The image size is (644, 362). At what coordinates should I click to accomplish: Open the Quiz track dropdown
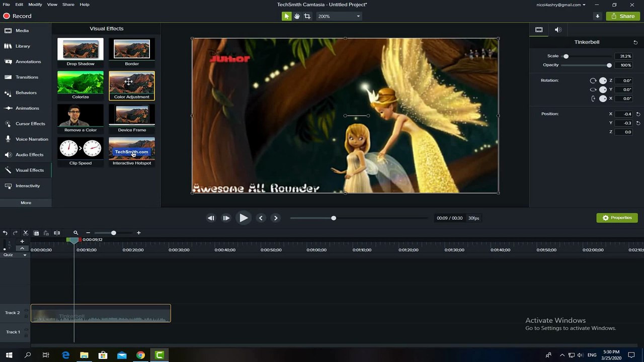tap(25, 255)
